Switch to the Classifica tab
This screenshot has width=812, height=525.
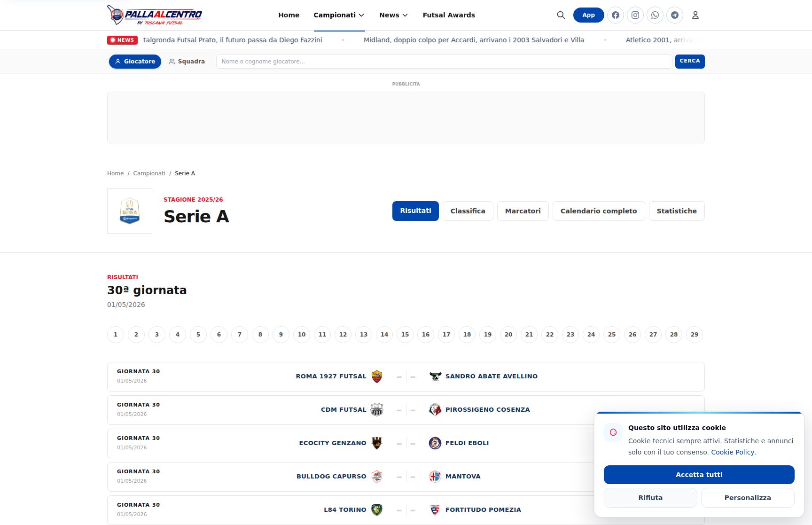coord(468,211)
